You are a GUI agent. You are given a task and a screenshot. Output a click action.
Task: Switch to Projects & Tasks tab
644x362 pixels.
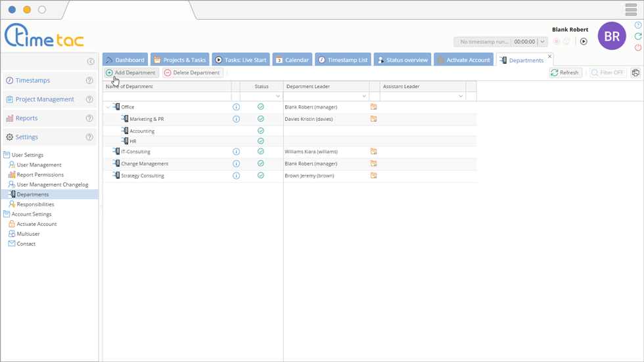(180, 60)
